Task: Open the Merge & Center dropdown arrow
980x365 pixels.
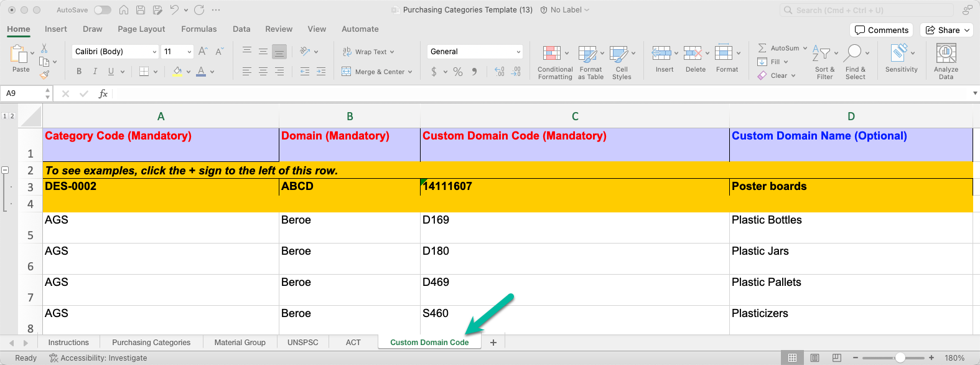Action: pos(410,72)
